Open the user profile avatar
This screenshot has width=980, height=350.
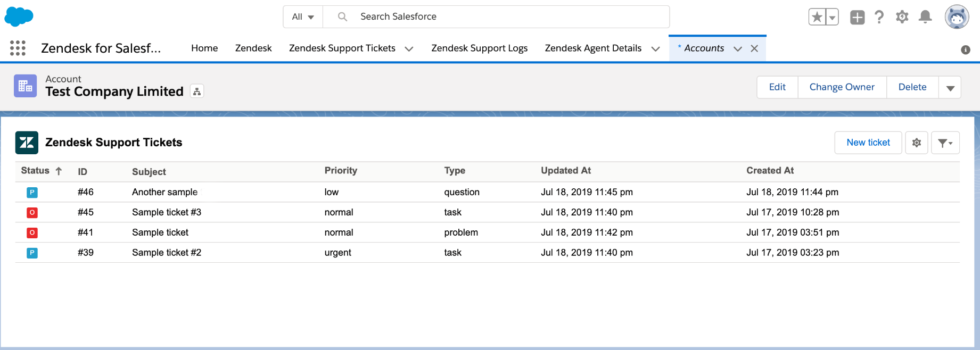tap(957, 17)
